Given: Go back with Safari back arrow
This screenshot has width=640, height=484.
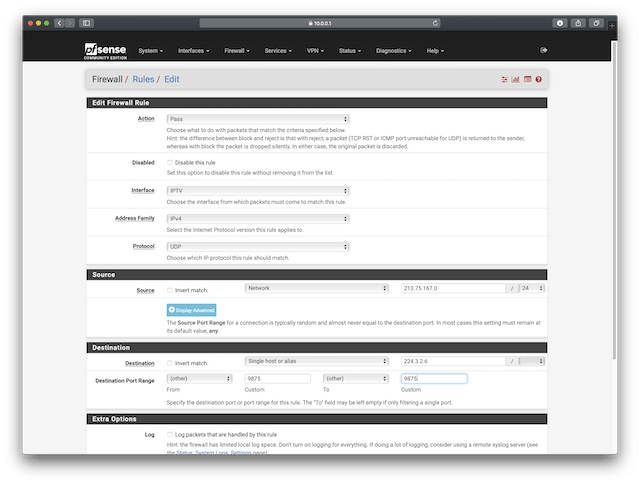Looking at the screenshot, I should [x=59, y=23].
